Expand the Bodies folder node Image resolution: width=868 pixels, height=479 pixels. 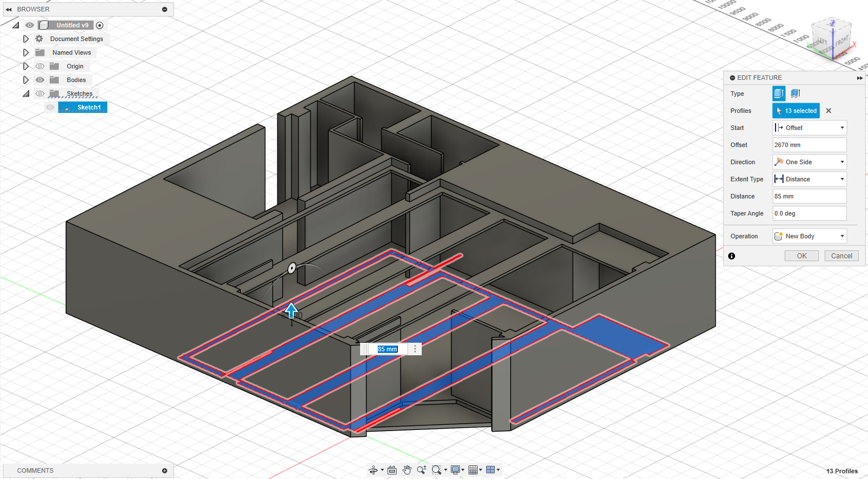click(26, 80)
